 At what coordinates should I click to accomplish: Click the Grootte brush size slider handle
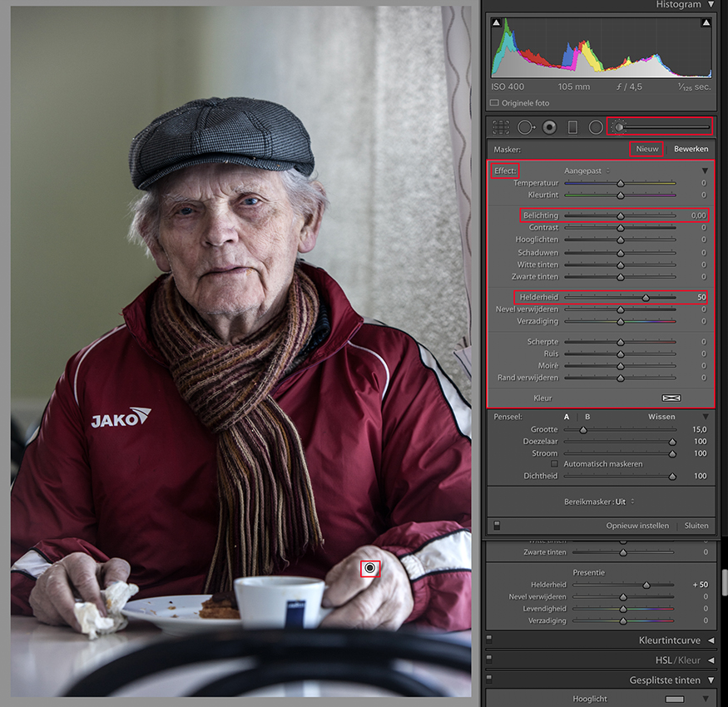583,430
